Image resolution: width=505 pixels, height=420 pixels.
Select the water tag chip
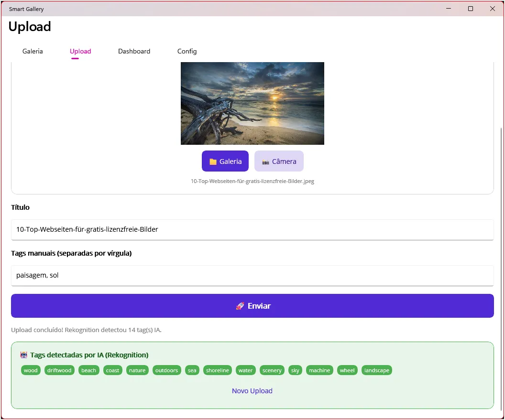click(x=245, y=370)
